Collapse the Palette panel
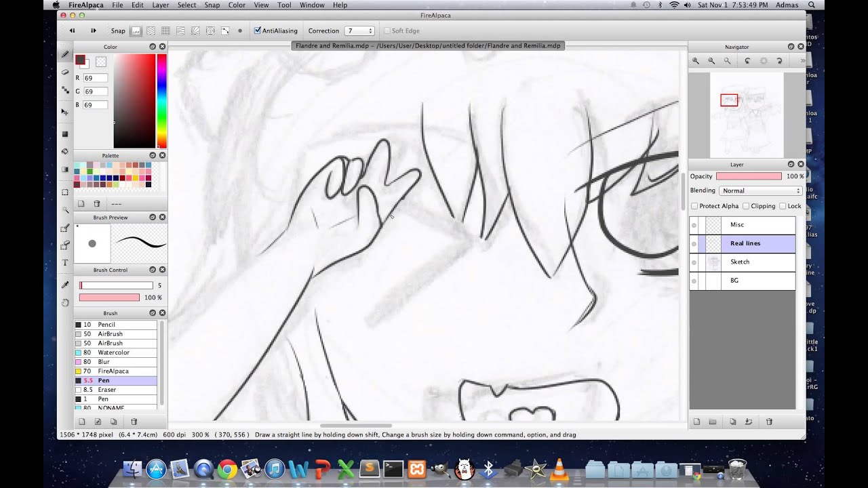This screenshot has width=868, height=488. coord(152,155)
